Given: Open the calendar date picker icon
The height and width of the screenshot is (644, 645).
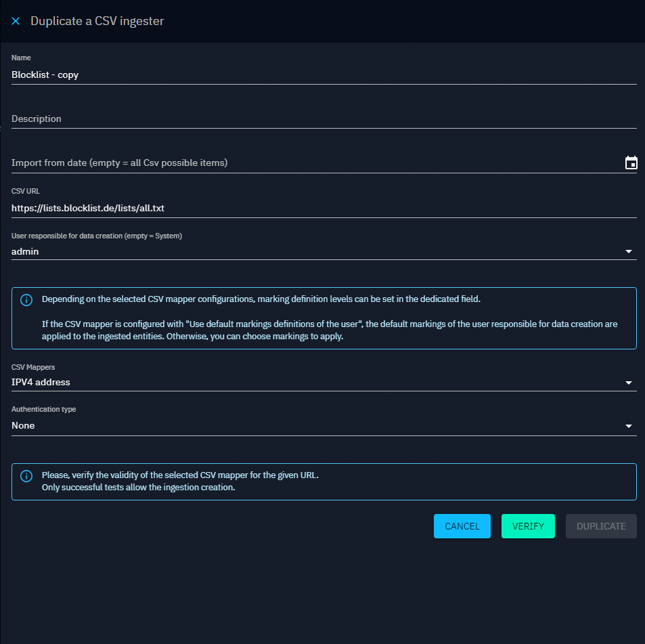Looking at the screenshot, I should point(631,163).
